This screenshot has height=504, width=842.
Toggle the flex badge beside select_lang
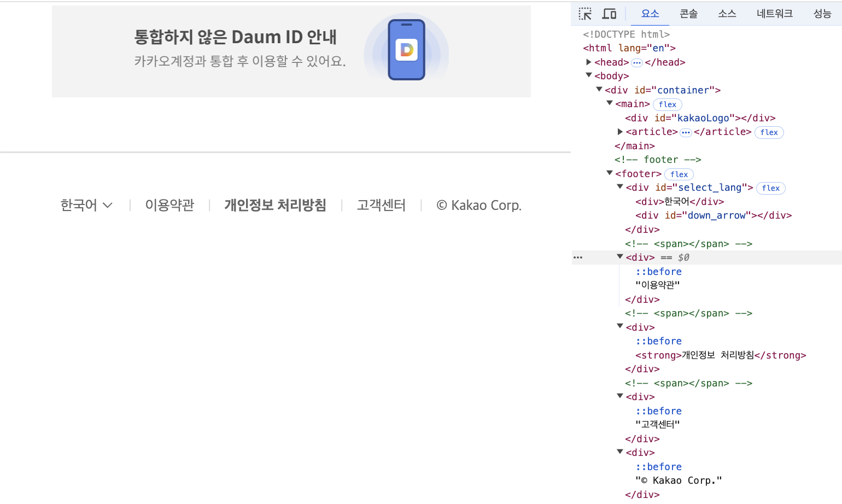coord(771,188)
